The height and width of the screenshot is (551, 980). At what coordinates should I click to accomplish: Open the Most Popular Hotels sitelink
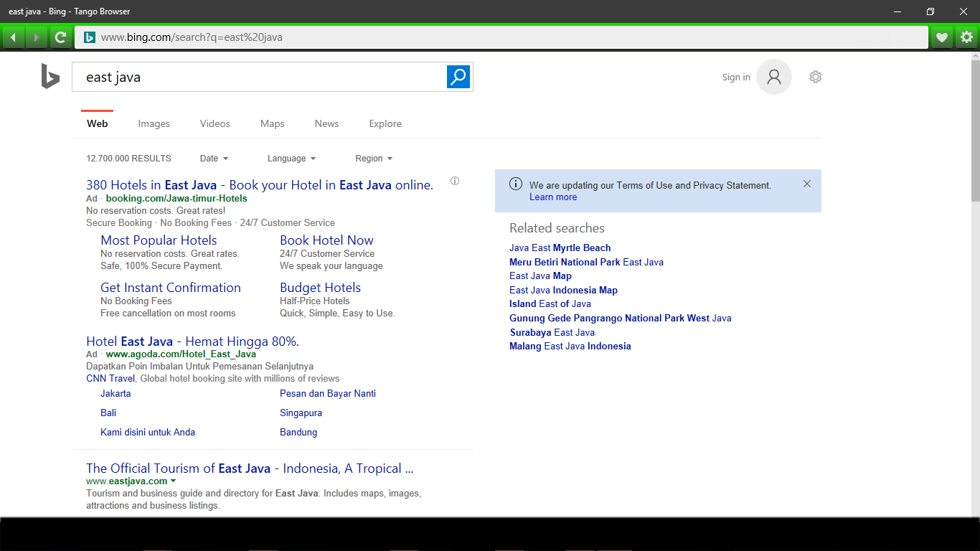159,240
